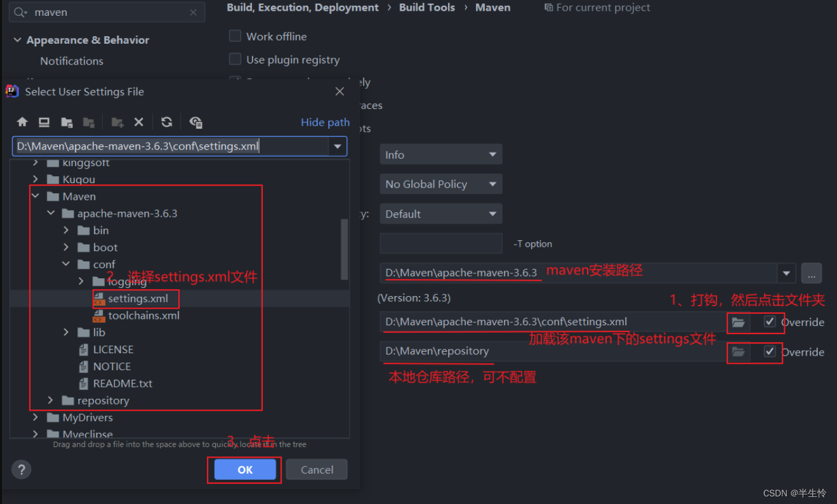Click Build Tools breadcrumb

coord(427,8)
